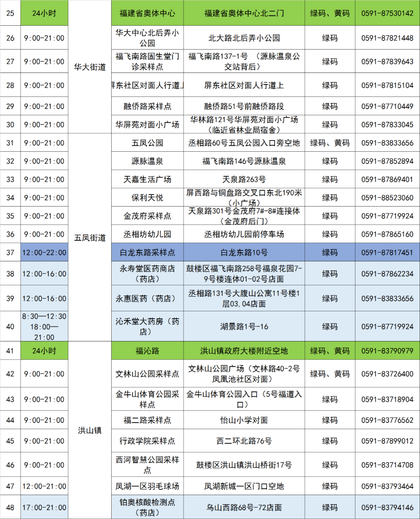Viewport: 420px width, 519px height.
Task: Select the 华大街道 street name cell
Action: click(x=89, y=66)
